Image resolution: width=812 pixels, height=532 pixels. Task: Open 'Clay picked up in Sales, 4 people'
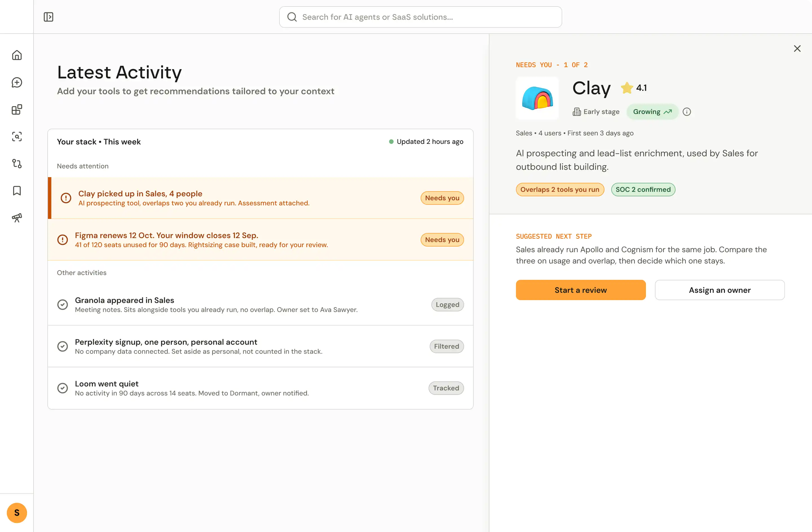click(260, 198)
